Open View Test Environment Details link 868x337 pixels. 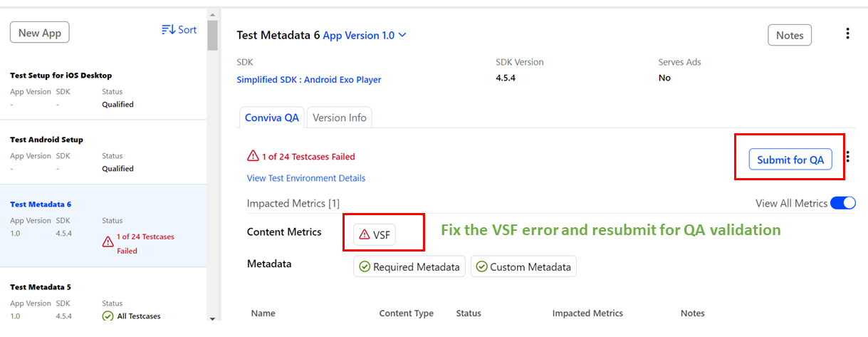306,178
